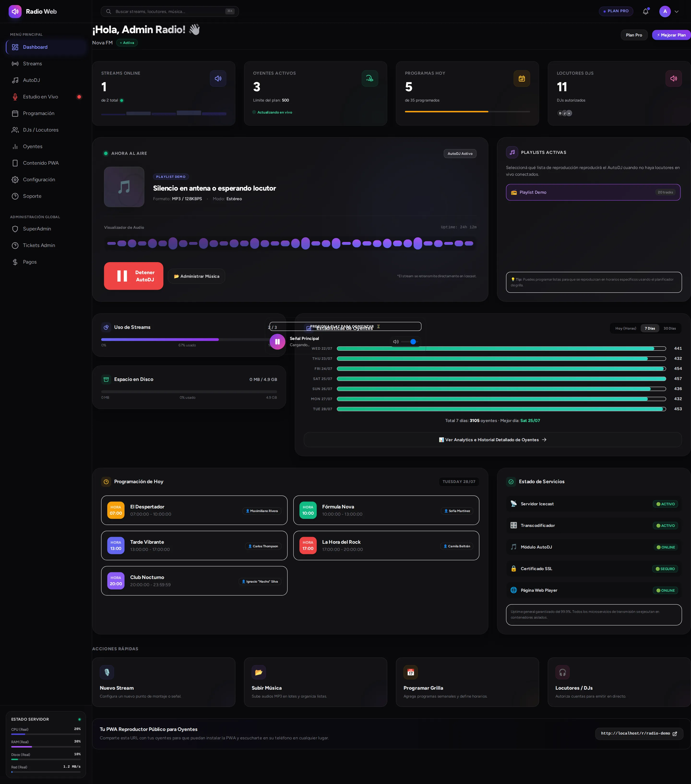691x784 pixels.
Task: Open the La Hora del Rock program card
Action: 386,545
